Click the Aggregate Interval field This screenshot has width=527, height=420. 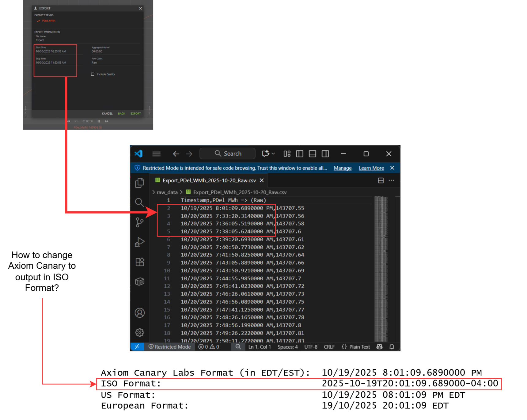pos(115,50)
